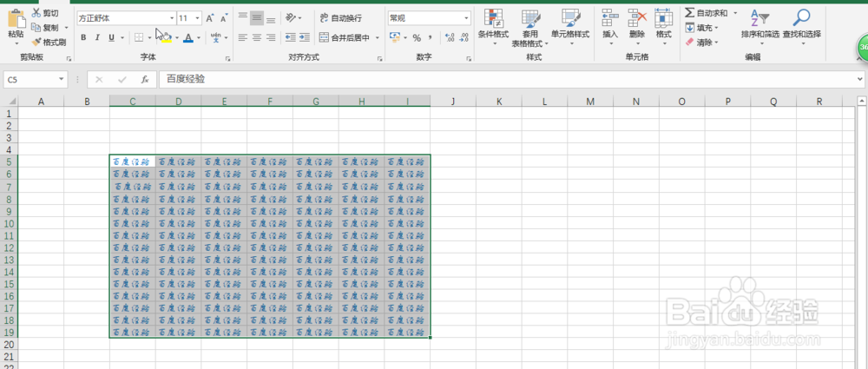Click AutoSum (自动求和)
868x369 pixels.
706,13
